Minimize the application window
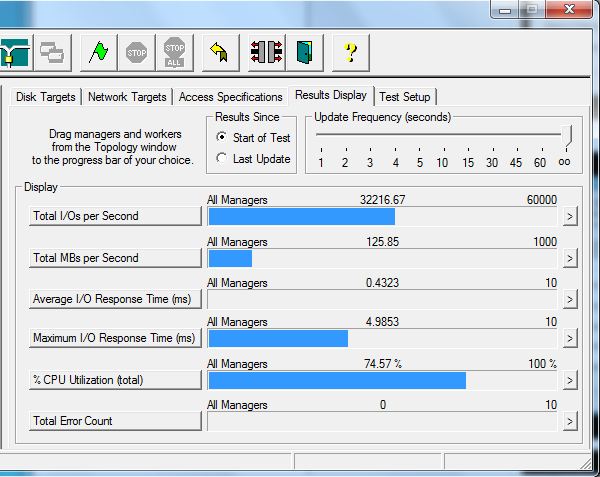The image size is (600, 477). pos(505,10)
